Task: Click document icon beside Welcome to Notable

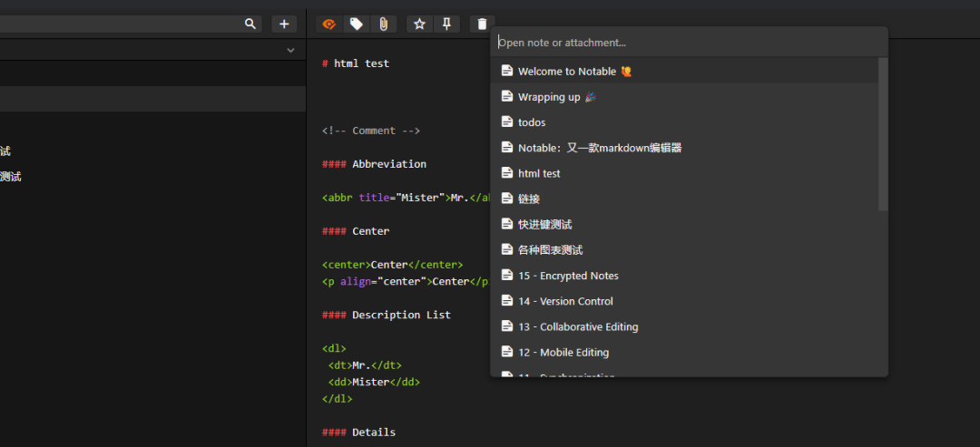Action: pyautogui.click(x=507, y=71)
